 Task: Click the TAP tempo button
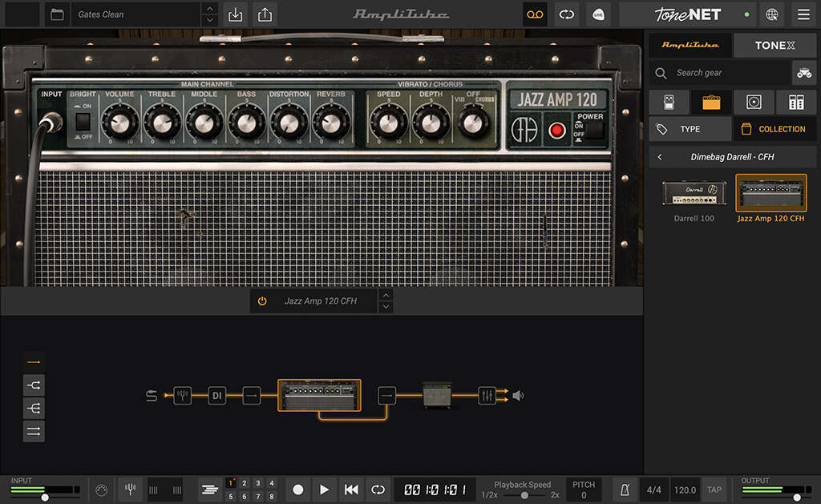pyautogui.click(x=714, y=490)
